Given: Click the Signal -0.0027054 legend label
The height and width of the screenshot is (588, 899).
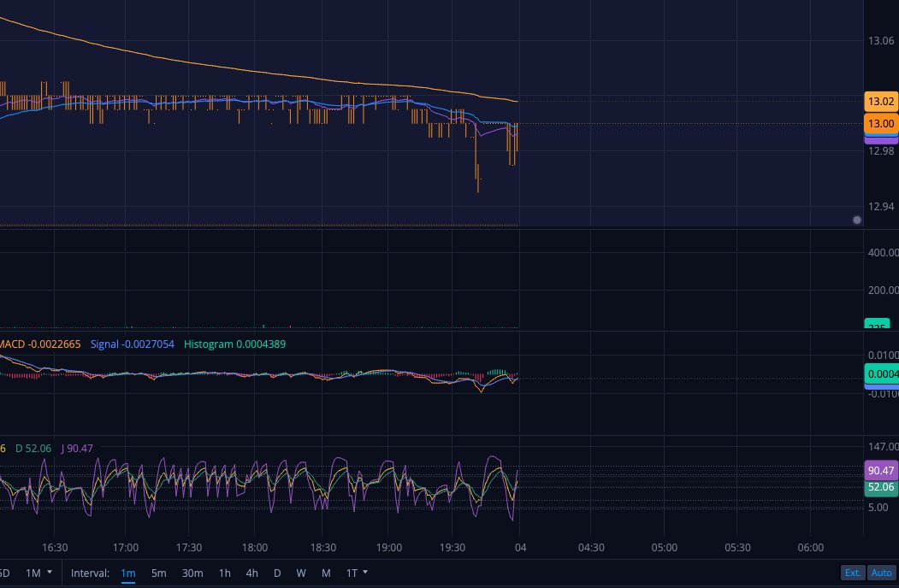Looking at the screenshot, I should point(132,344).
